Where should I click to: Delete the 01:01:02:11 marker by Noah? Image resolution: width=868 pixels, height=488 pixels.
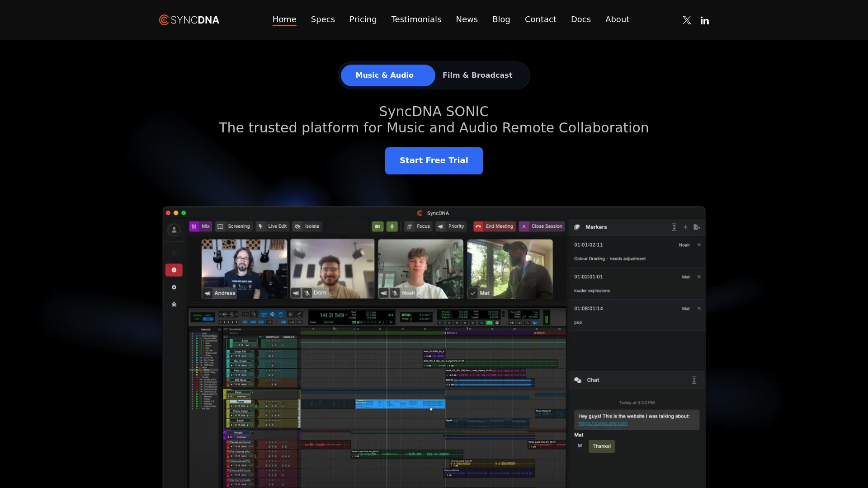(699, 245)
